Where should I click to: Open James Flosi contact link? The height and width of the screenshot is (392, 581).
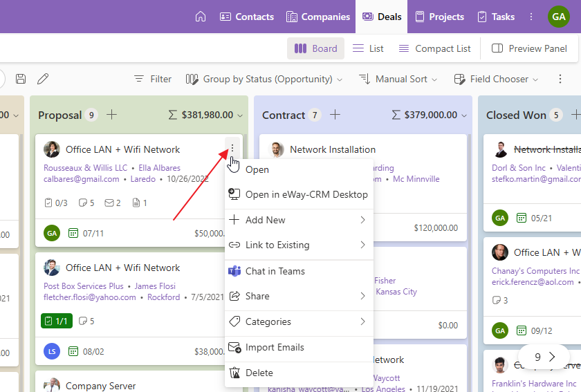click(x=155, y=286)
